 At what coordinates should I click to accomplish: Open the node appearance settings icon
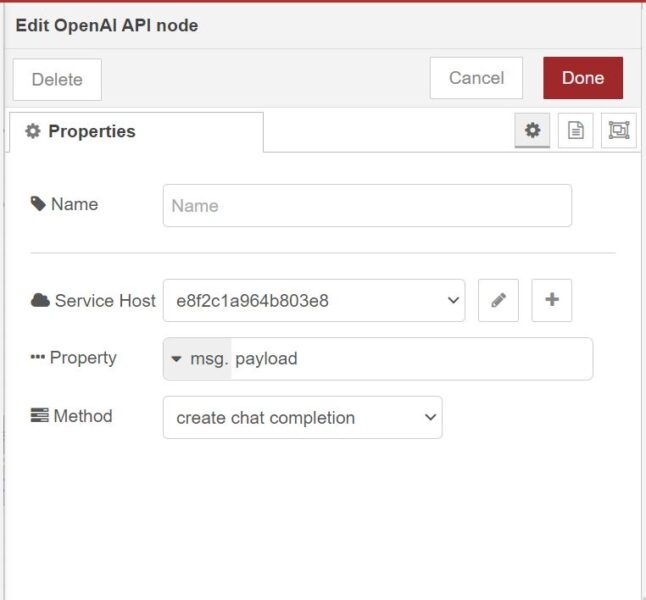tap(618, 130)
